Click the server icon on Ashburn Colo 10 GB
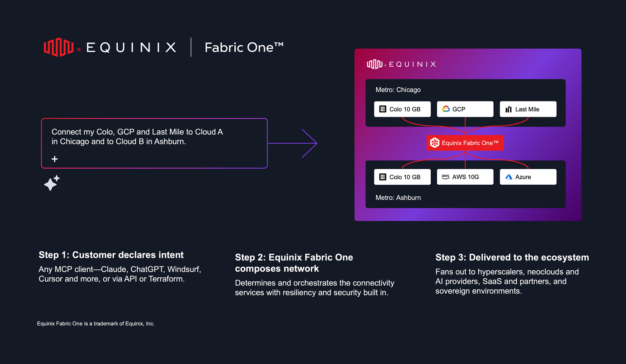626x364 pixels. click(382, 177)
